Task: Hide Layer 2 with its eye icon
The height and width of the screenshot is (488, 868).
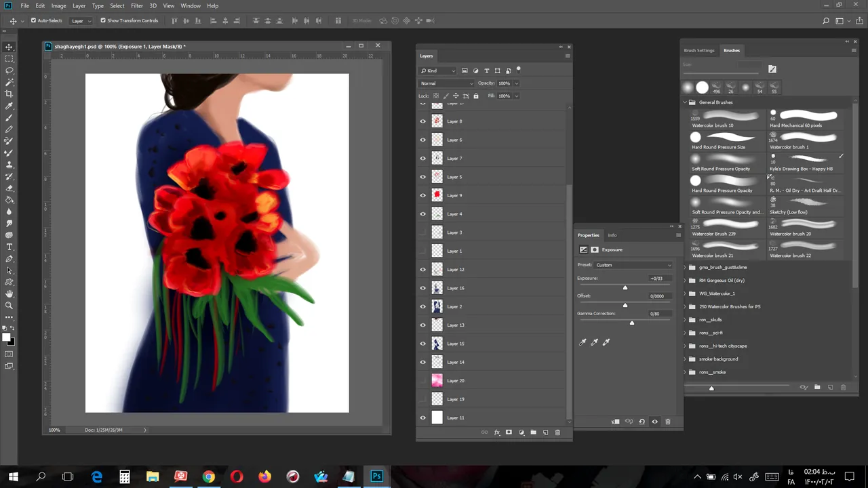Action: tap(423, 306)
